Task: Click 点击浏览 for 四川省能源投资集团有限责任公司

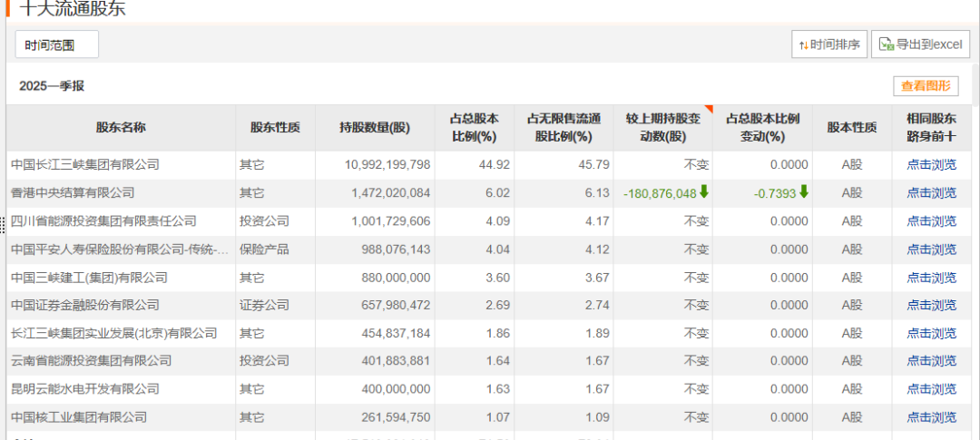Action: 931,221
